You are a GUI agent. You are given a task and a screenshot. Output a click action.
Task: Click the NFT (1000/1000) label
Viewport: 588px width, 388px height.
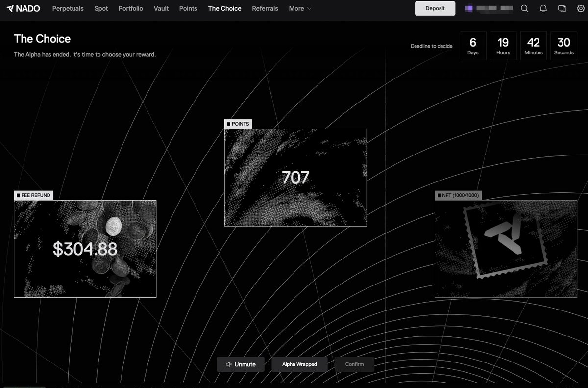(x=458, y=195)
